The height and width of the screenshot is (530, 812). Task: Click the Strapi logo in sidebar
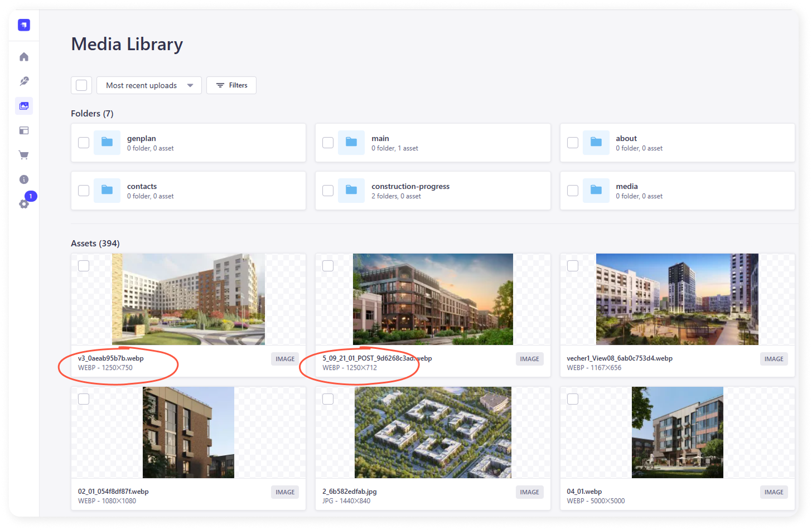(x=24, y=25)
